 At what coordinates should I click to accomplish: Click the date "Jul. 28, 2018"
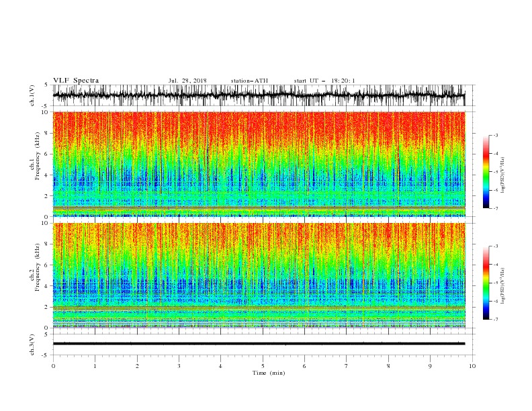(187, 81)
